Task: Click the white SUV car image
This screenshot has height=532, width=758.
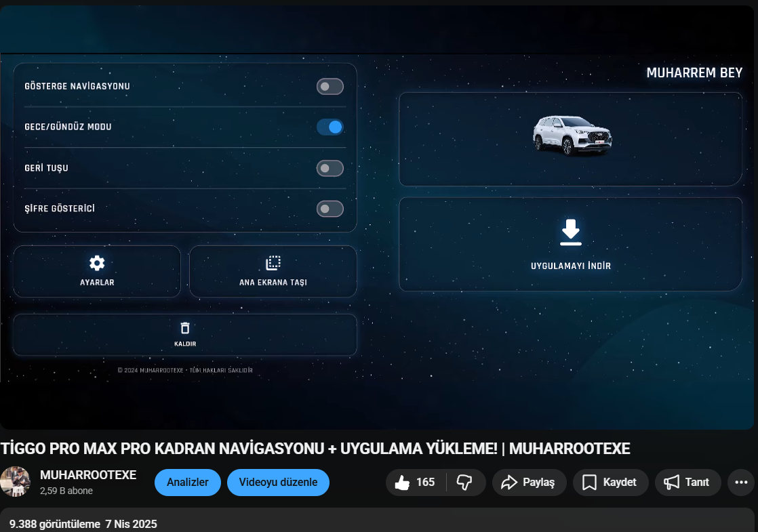Action: coord(572,136)
